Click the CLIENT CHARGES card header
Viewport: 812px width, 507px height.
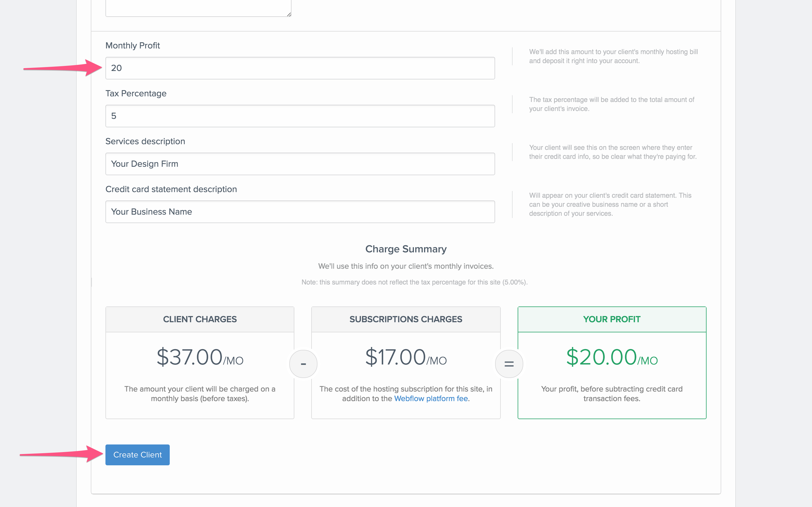[200, 319]
